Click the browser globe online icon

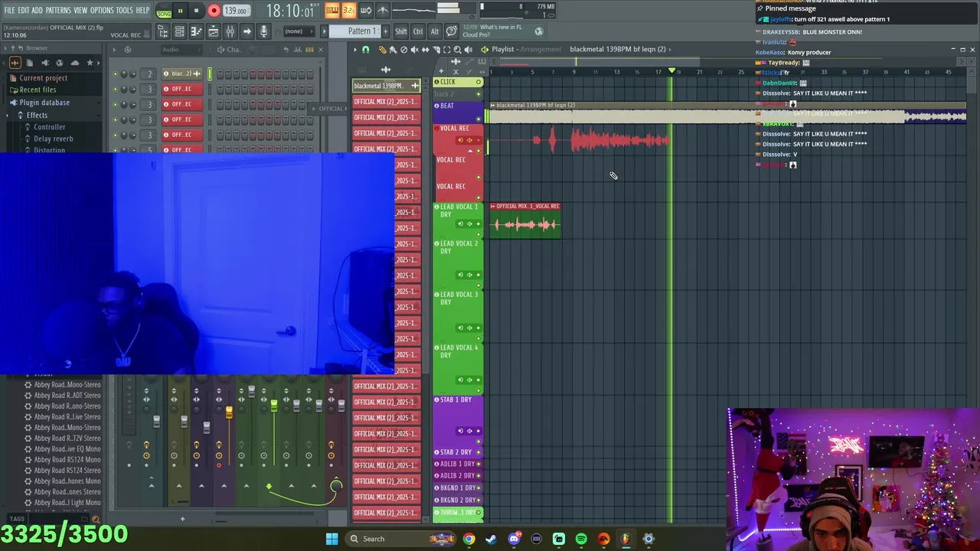[x=59, y=63]
